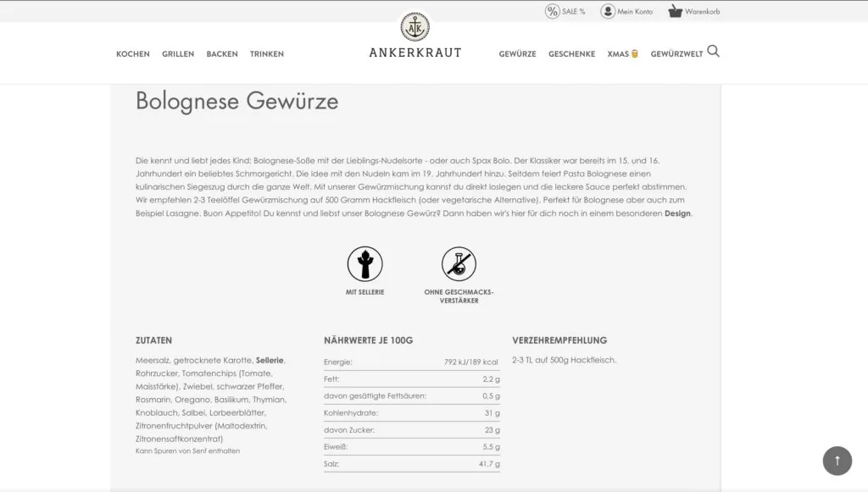
Task: Click the Energie value 792 kJ/189 kcal
Action: pos(471,362)
